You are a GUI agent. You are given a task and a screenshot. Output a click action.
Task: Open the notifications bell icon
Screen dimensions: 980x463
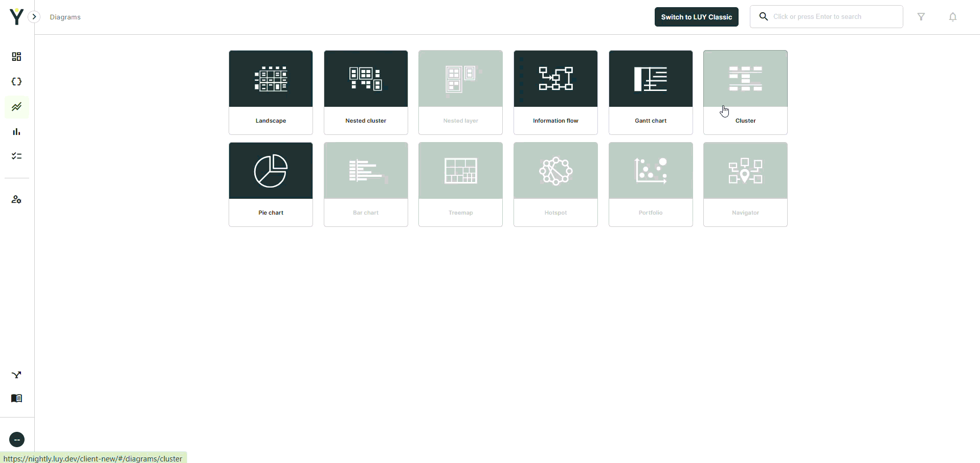(x=952, y=17)
